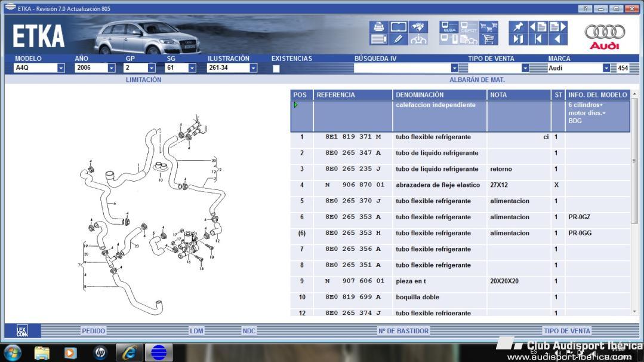Select part reference 8E1 819 371 M

(353, 137)
